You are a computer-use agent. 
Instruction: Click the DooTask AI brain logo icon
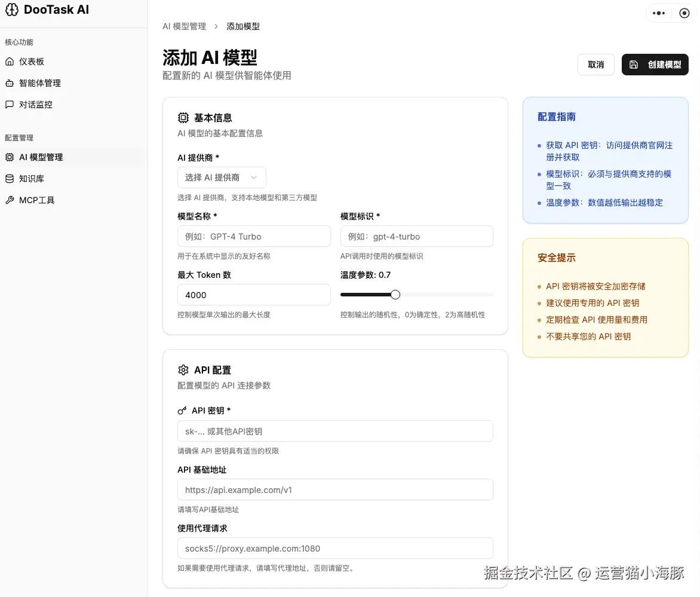click(12, 10)
